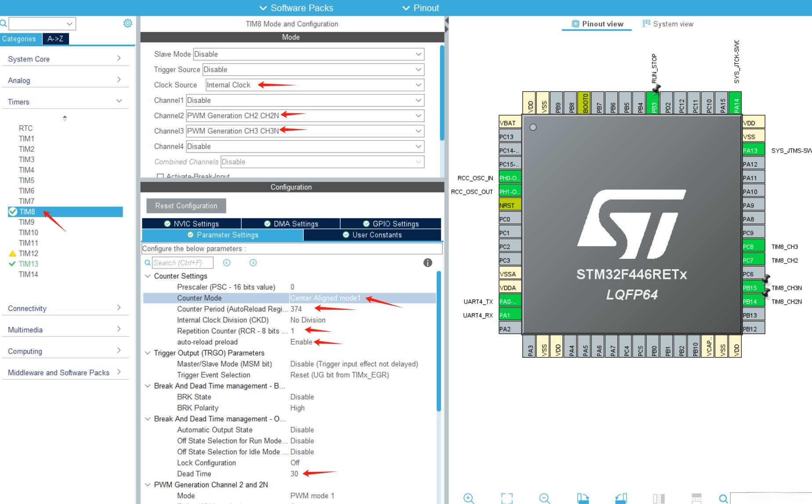Screen dimensions: 812x504
Task: Click the PB3 RUN_STOP pin
Action: click(654, 103)
